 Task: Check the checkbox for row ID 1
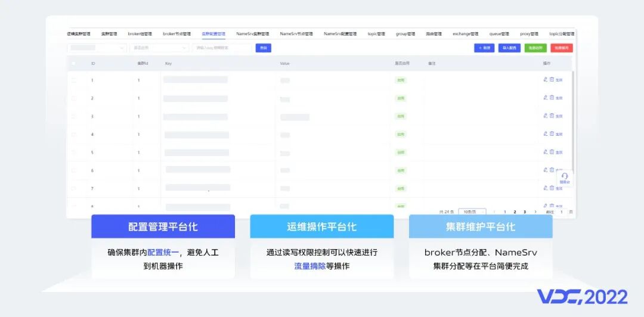73,80
